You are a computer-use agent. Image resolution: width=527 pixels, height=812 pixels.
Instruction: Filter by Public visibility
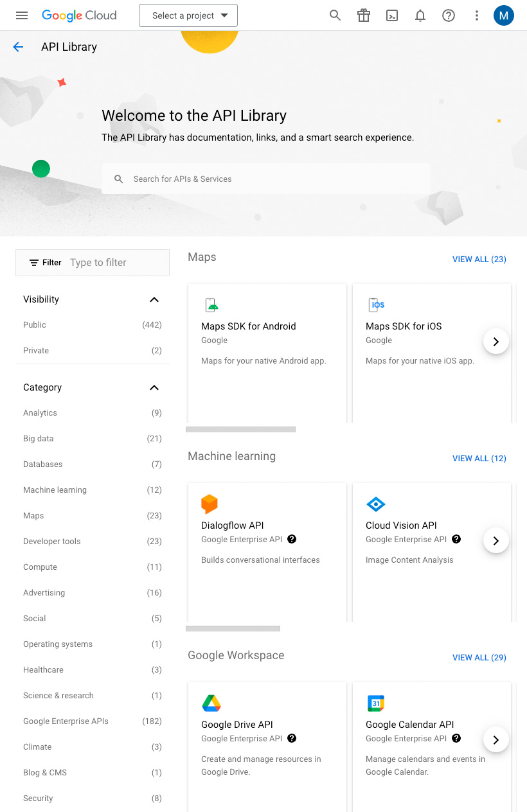[93, 325]
